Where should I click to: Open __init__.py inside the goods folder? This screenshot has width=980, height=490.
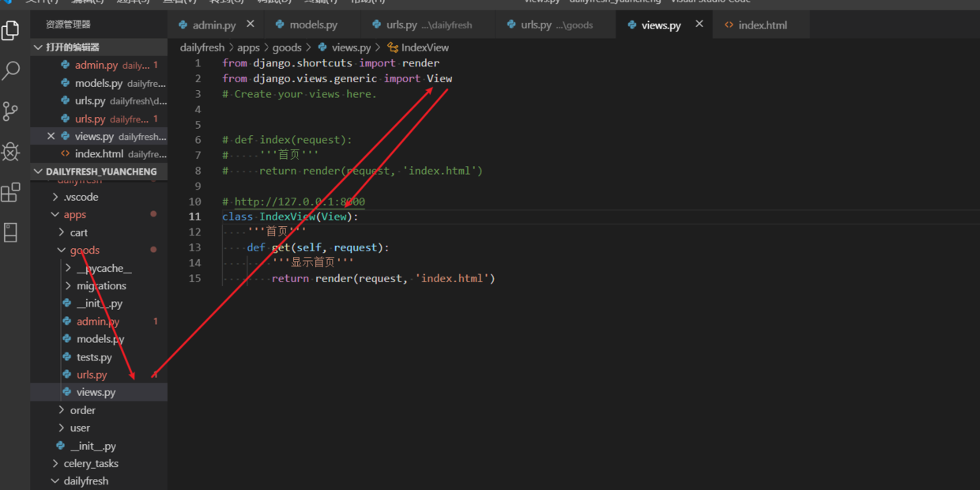tap(99, 303)
